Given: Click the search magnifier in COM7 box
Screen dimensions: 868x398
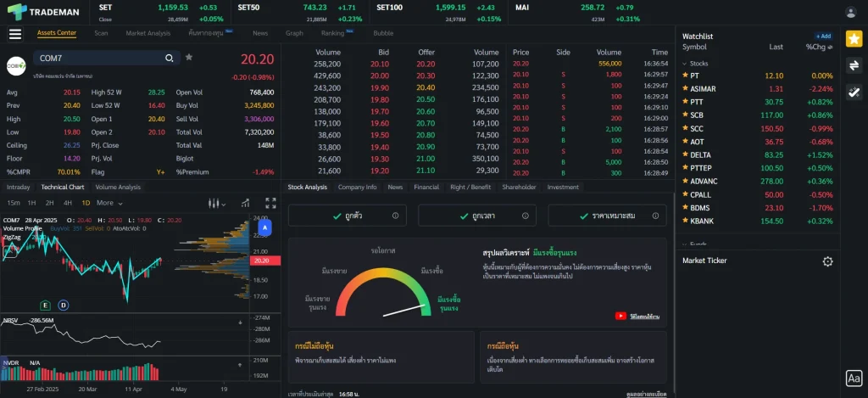Looking at the screenshot, I should pos(170,59).
